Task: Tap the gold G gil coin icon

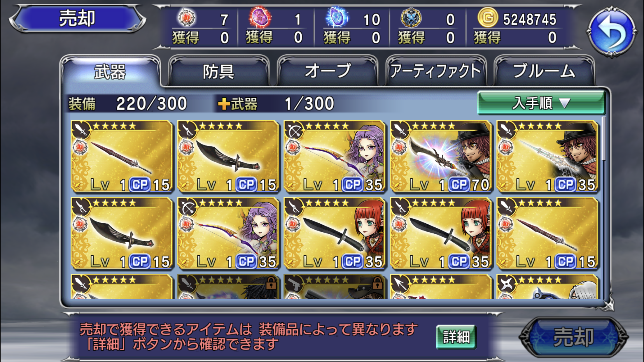Action: (487, 18)
